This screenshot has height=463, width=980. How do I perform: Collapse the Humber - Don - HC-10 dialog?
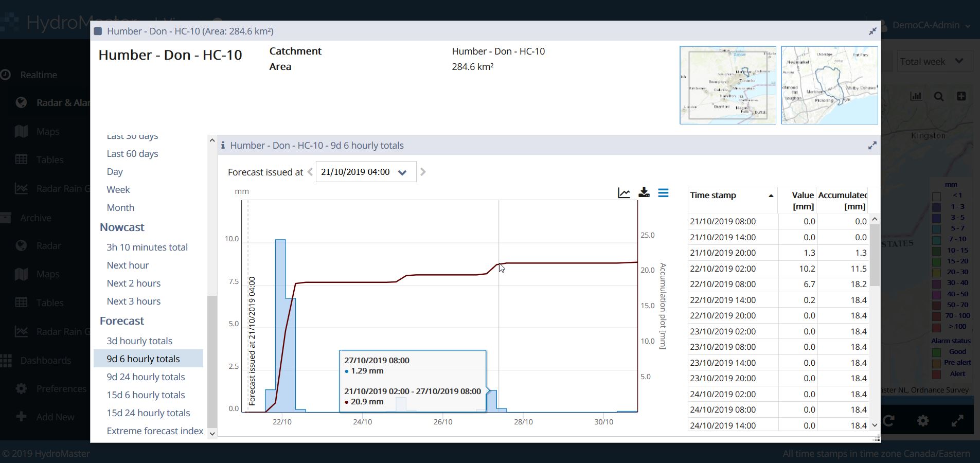[872, 31]
